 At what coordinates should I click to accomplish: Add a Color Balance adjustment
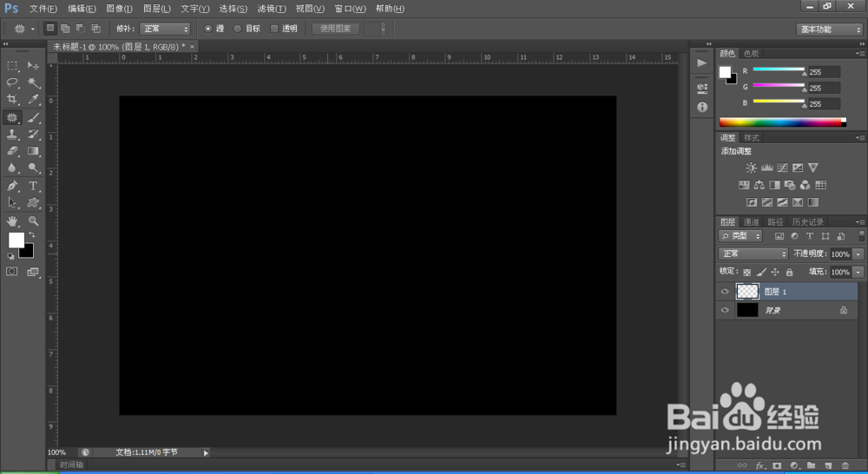coord(759,185)
